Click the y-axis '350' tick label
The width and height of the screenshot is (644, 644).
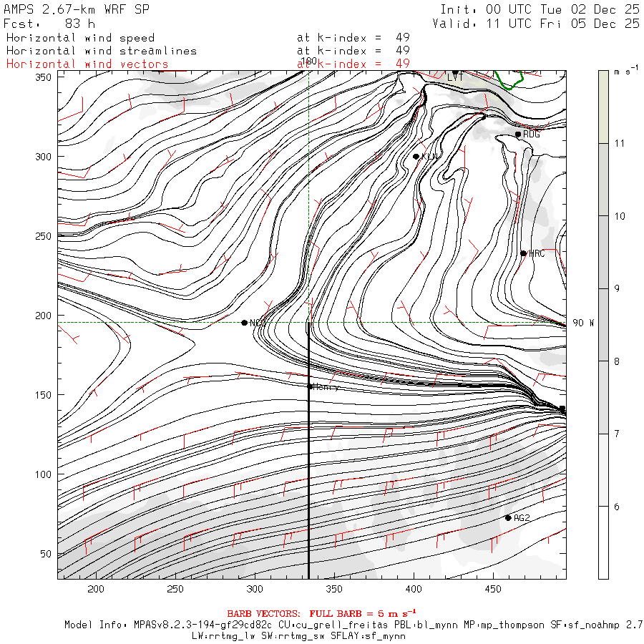[43, 77]
